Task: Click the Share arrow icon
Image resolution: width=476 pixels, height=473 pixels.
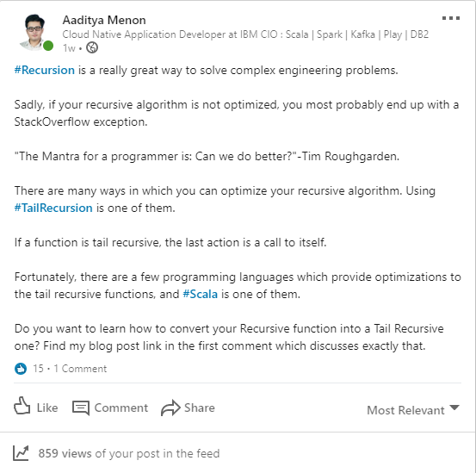Action: [170, 408]
